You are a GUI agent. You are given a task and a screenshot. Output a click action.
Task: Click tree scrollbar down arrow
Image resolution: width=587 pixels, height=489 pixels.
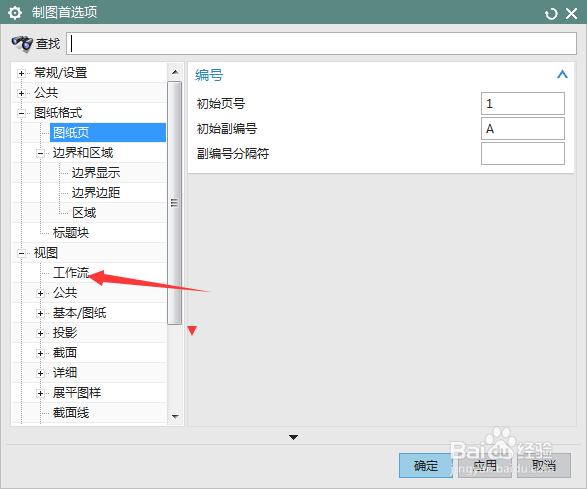click(x=175, y=416)
